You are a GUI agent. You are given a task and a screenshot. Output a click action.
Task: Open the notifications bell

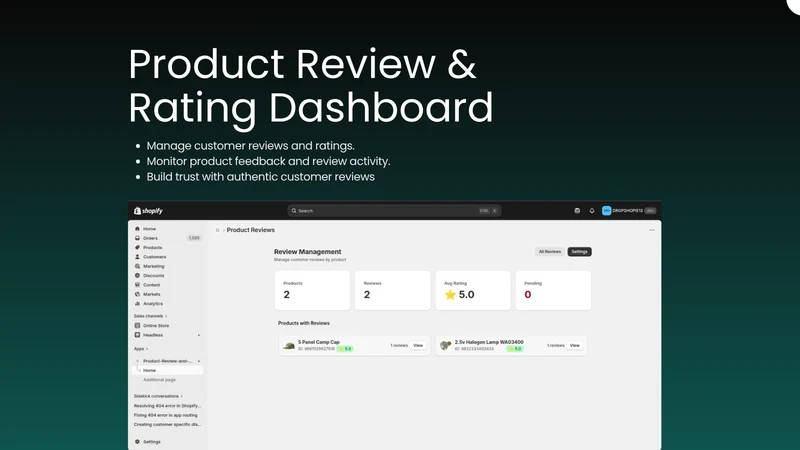tap(592, 211)
